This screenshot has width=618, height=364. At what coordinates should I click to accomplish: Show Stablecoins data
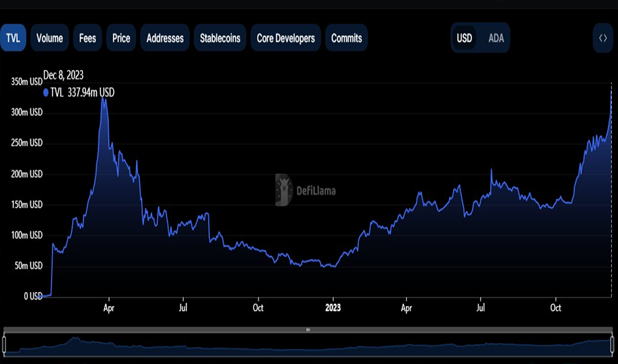220,38
